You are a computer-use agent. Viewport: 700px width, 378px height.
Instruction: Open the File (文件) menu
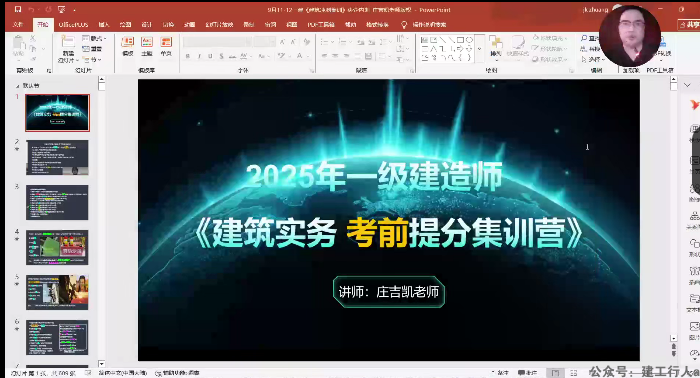click(18, 25)
